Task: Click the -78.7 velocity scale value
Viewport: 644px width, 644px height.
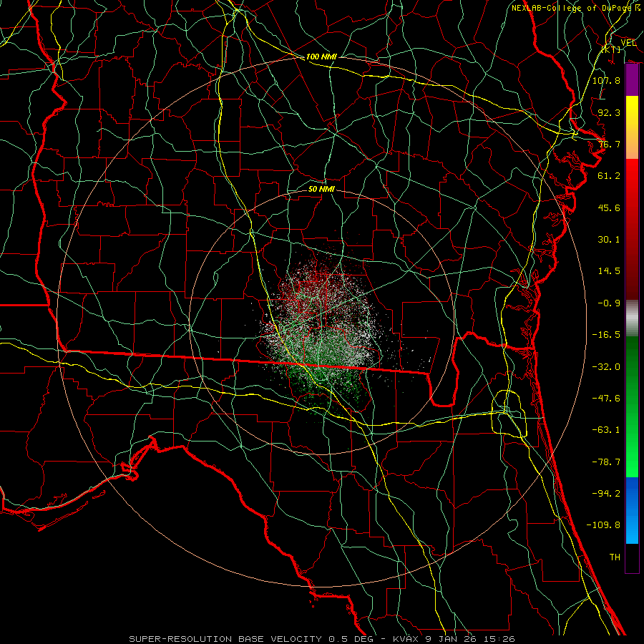Action: (606, 462)
